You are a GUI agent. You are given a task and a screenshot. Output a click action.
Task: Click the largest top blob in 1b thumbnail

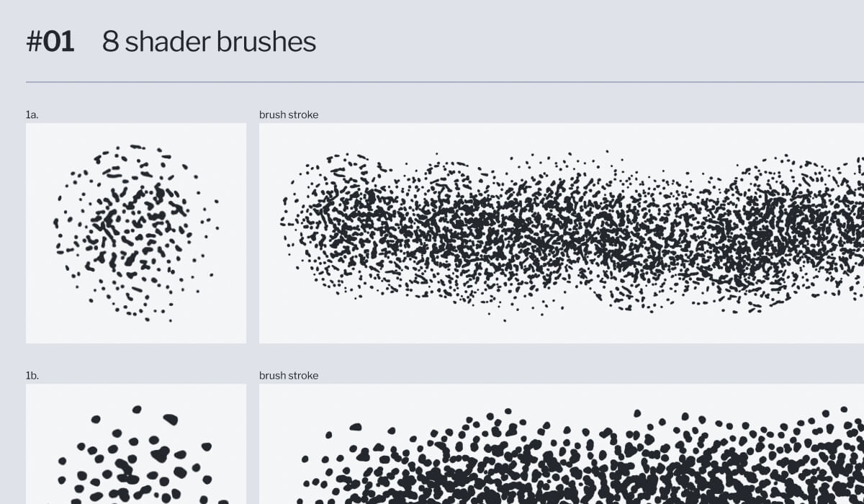pyautogui.click(x=171, y=418)
